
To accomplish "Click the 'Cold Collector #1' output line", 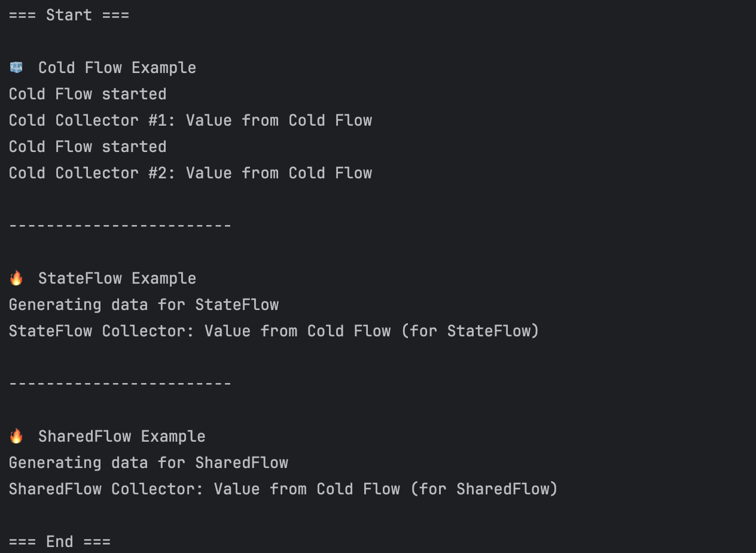I will [190, 120].
